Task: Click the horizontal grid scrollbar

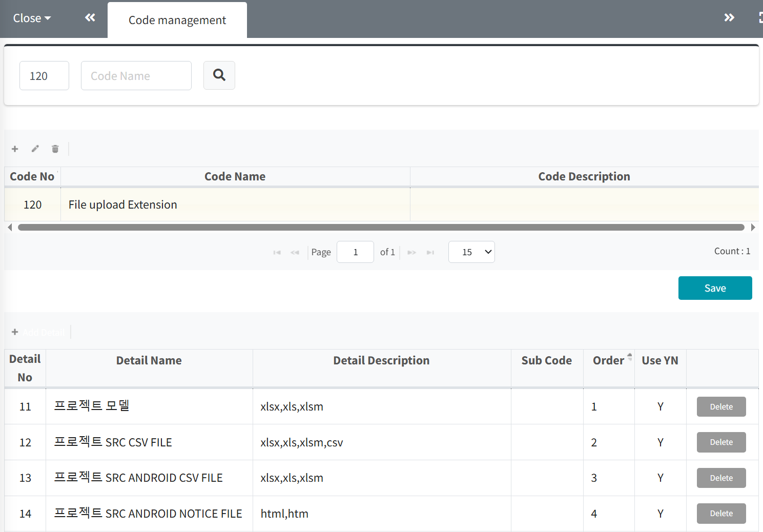Action: pos(381,227)
